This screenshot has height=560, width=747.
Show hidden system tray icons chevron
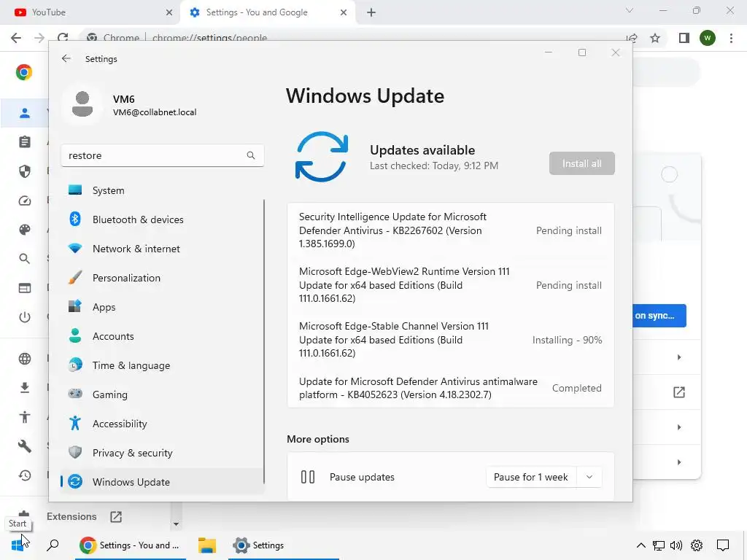click(x=640, y=545)
